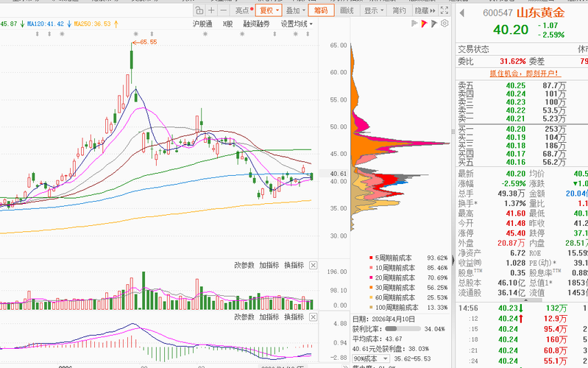This screenshot has height=368, width=588.
Task: Open 设置均线 moving average settings dropdown
Action: click(297, 24)
